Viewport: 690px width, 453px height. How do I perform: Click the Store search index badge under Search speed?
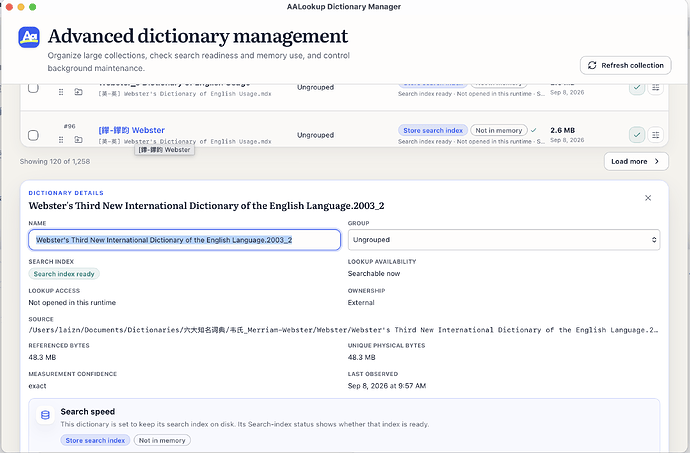95,440
